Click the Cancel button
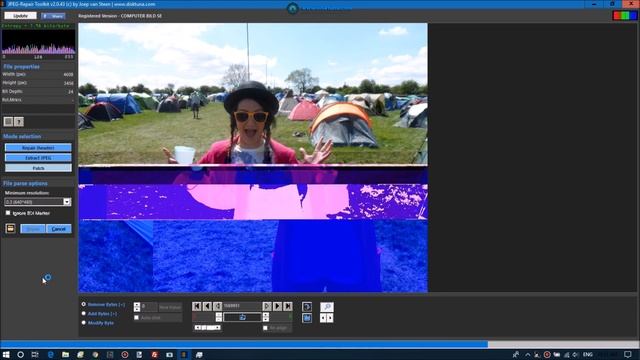Viewport: 640px width, 360px height. (x=58, y=229)
